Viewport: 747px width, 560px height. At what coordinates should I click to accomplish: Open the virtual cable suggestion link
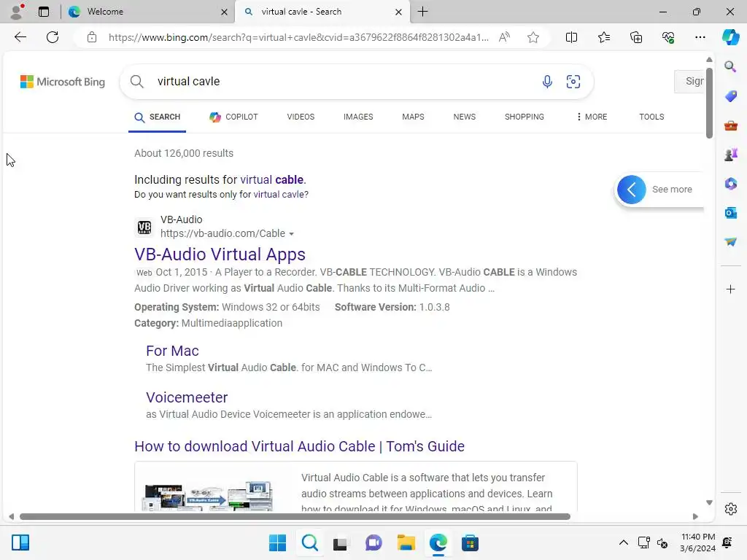(x=271, y=179)
